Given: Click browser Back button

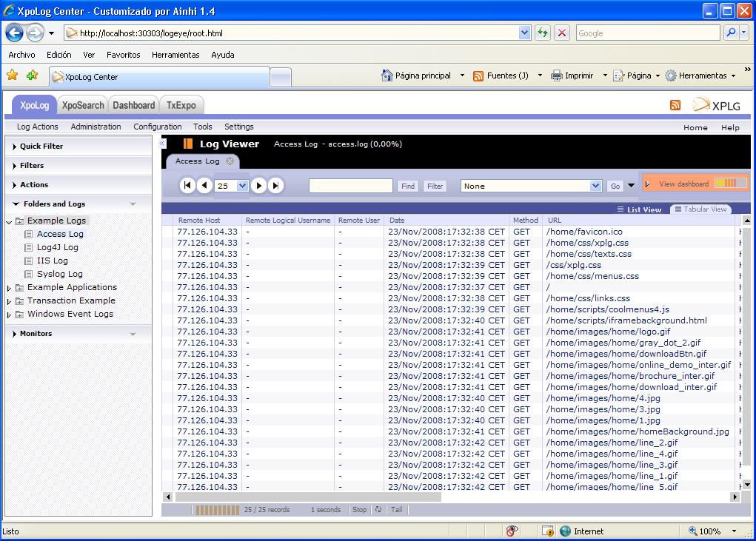Looking at the screenshot, I should click(14, 33).
